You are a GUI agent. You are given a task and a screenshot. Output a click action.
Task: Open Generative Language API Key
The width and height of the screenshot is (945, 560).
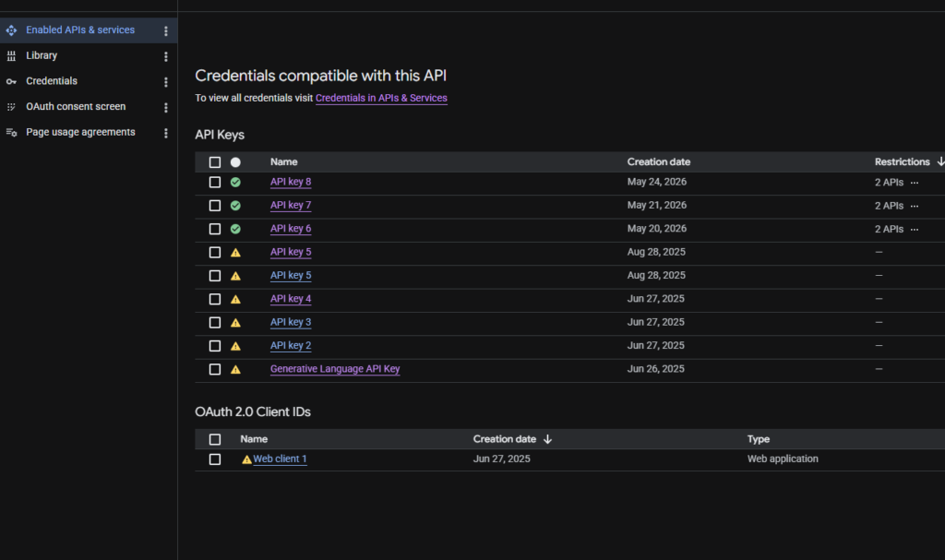[335, 369]
